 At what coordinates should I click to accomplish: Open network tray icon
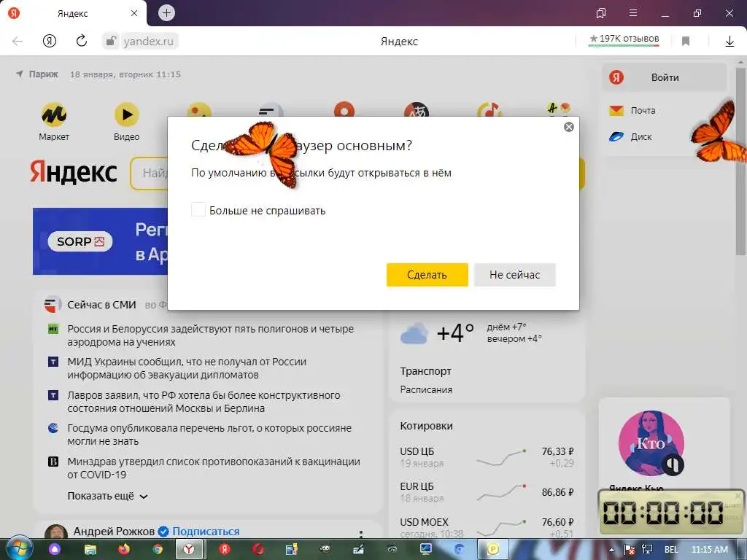[647, 550]
